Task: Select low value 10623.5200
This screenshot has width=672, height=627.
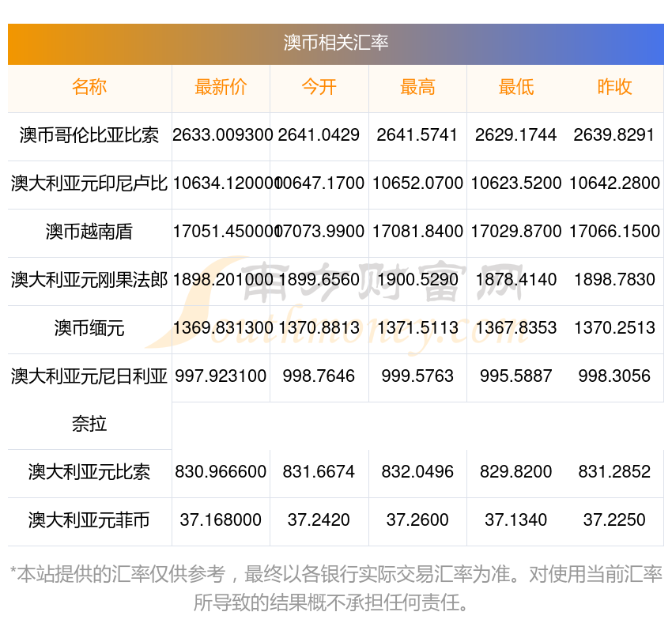Action: pyautogui.click(x=516, y=183)
